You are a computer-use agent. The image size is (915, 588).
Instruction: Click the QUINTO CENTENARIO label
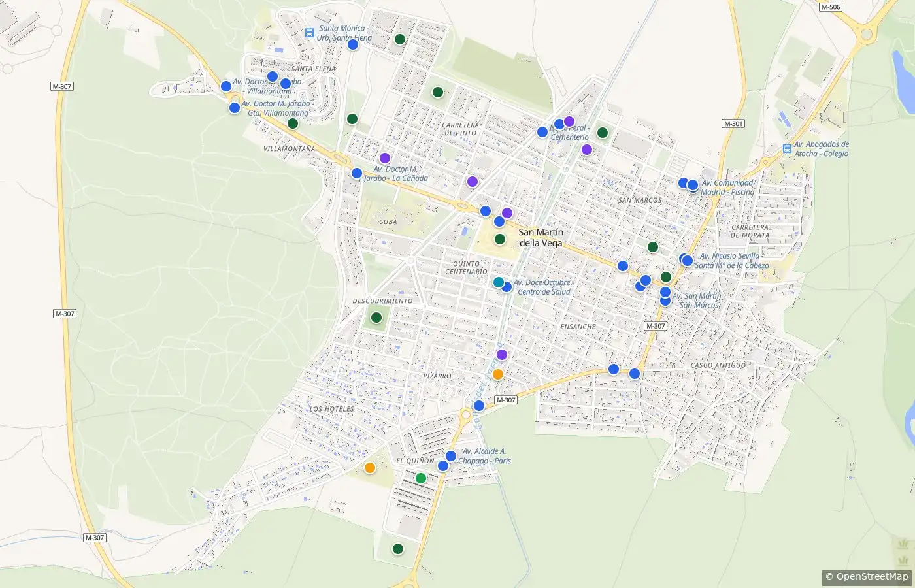467,268
